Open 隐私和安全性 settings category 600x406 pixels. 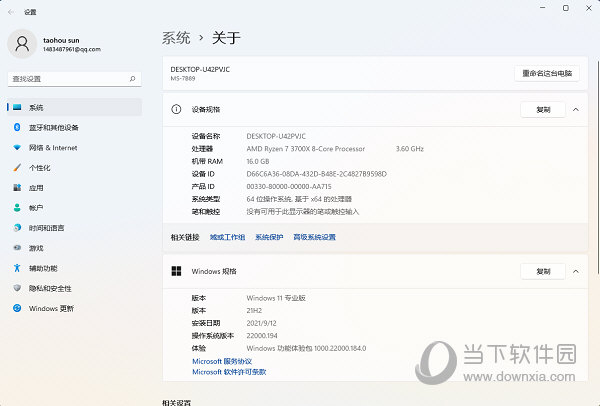[x=75, y=288]
